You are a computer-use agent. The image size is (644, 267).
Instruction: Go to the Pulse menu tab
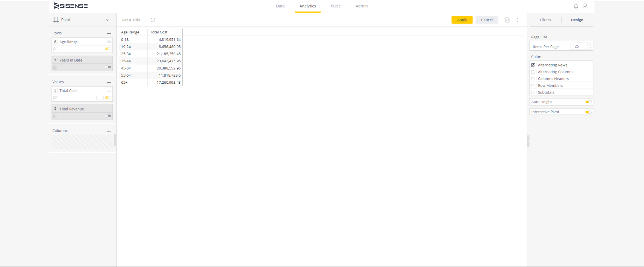[x=336, y=6]
